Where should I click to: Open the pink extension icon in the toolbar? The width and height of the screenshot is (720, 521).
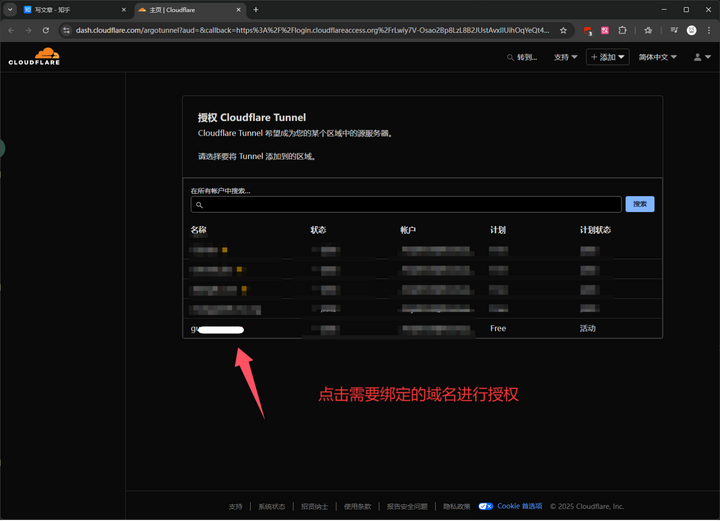pos(605,30)
